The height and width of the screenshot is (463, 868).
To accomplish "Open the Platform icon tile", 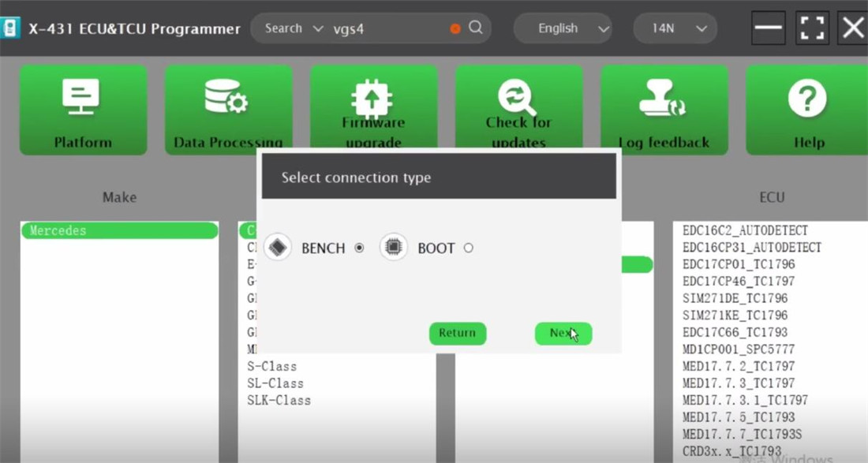I will click(x=83, y=99).
